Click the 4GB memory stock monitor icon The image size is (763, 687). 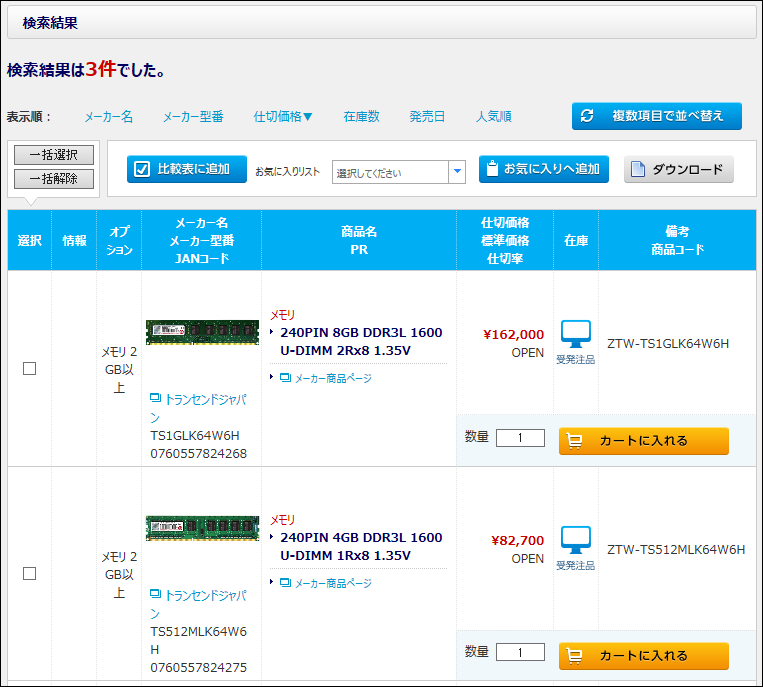pos(575,541)
